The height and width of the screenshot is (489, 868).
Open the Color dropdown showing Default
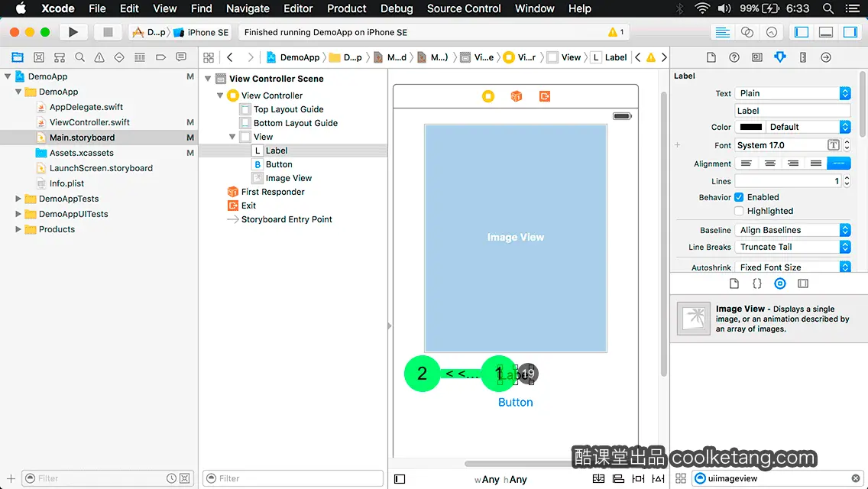point(808,127)
